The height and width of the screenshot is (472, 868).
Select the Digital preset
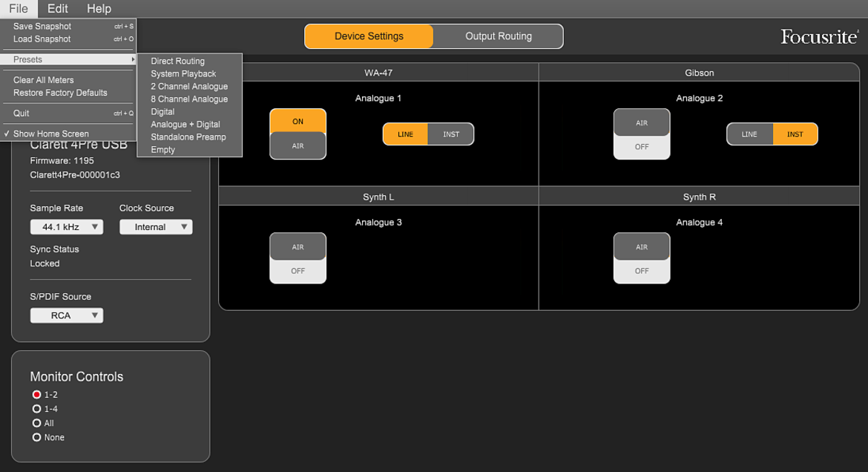189,112
